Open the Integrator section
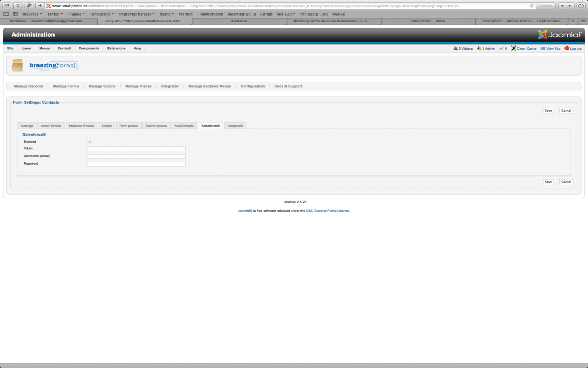Viewport: 588px width, 368px height. [x=170, y=86]
